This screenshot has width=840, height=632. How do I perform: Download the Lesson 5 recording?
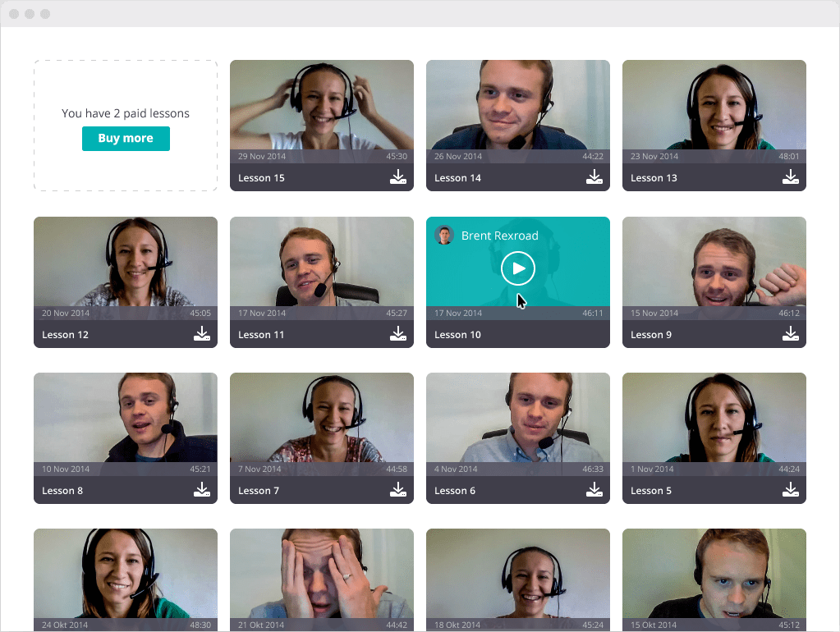click(x=790, y=490)
